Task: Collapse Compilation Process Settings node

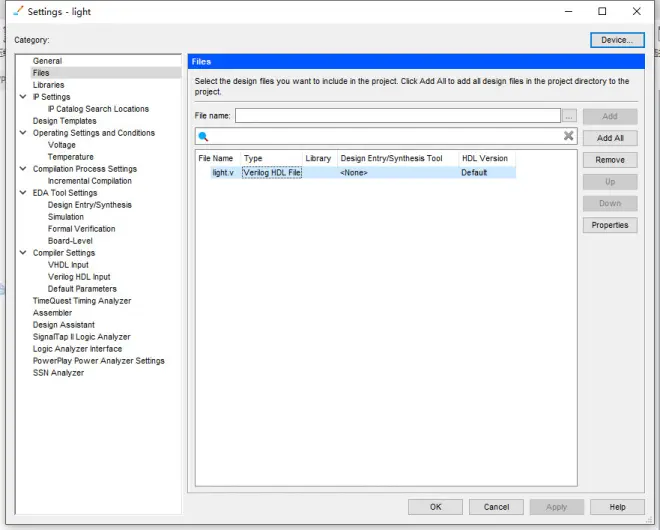Action: tap(23, 168)
